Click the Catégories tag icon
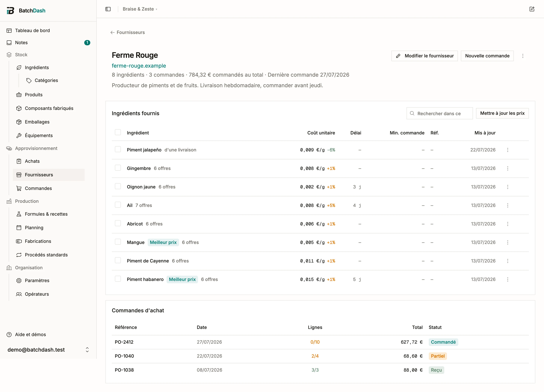Screen dimensions: 544x392 click(x=29, y=81)
